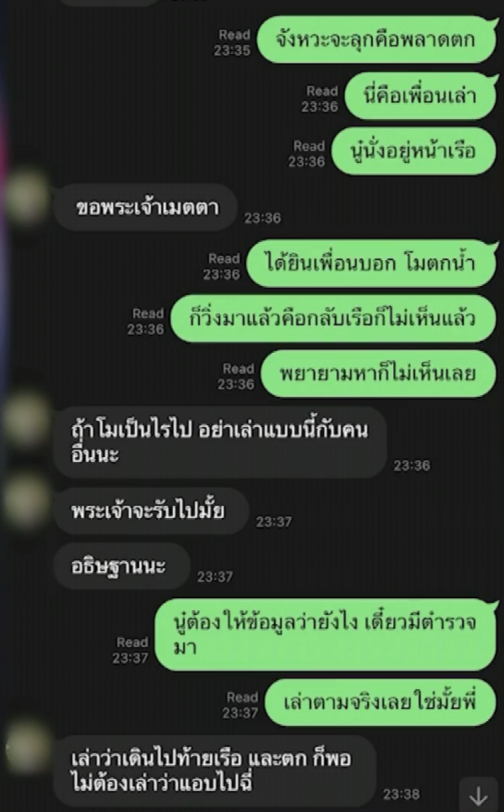Tap the 'Read 23:35' status label
Viewport: 504px width, 812px height.
click(x=232, y=43)
